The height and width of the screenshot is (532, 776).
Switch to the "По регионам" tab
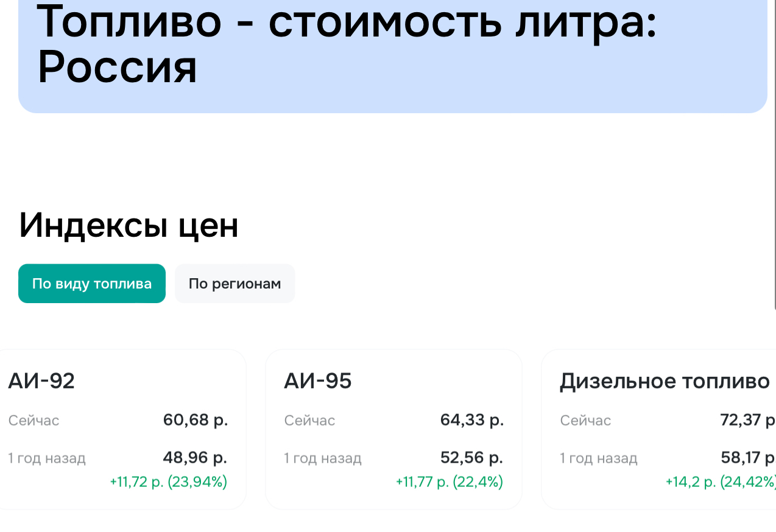click(235, 284)
